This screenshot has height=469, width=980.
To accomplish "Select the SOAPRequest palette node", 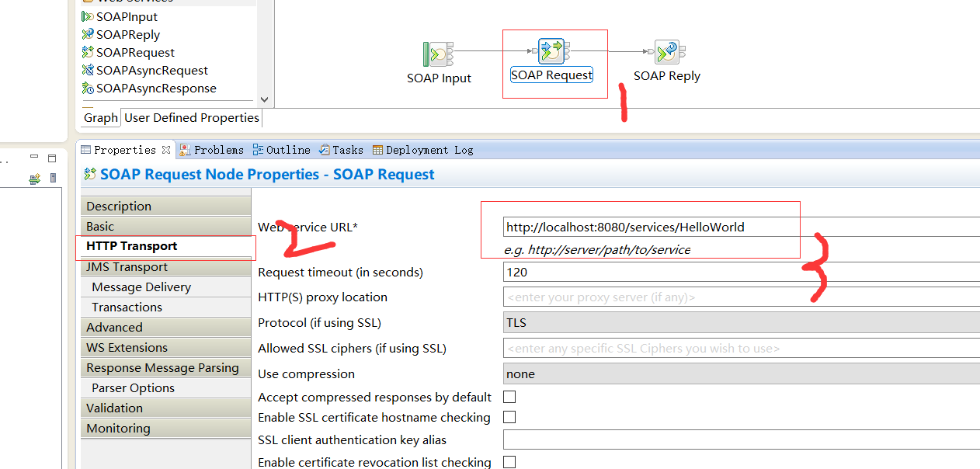I will click(128, 52).
